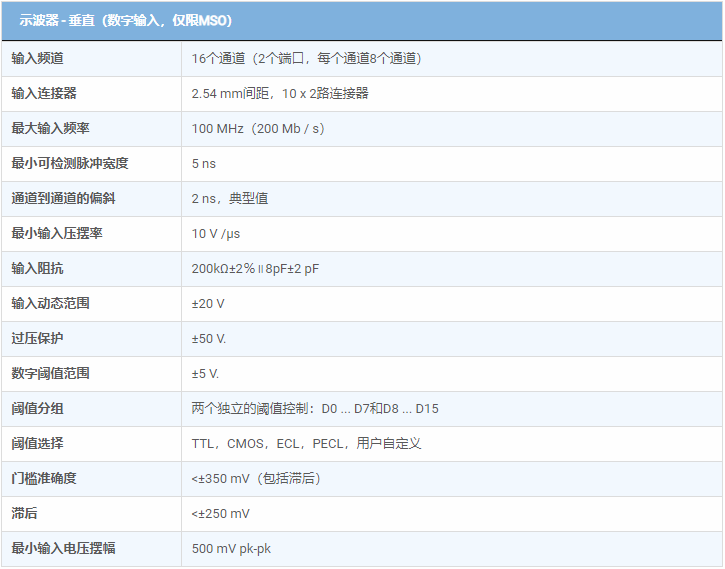Select the 10 V/µs slew rate value
725x569 pixels.
(216, 233)
